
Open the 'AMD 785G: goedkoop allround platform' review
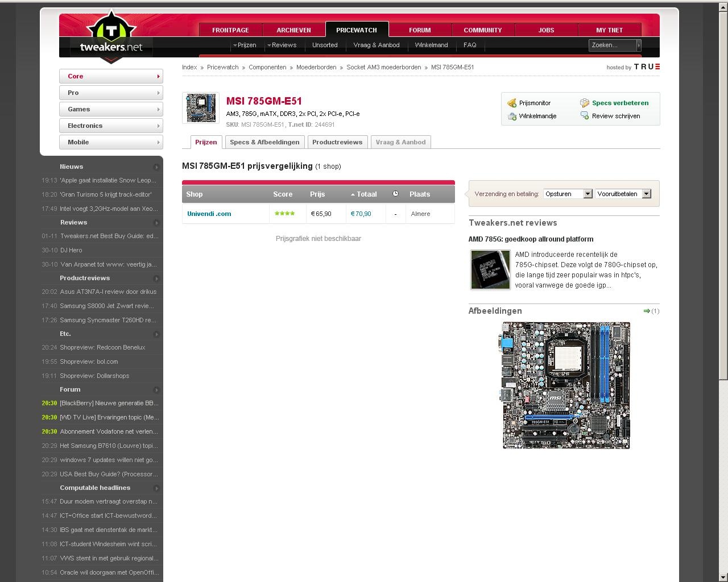coord(531,239)
